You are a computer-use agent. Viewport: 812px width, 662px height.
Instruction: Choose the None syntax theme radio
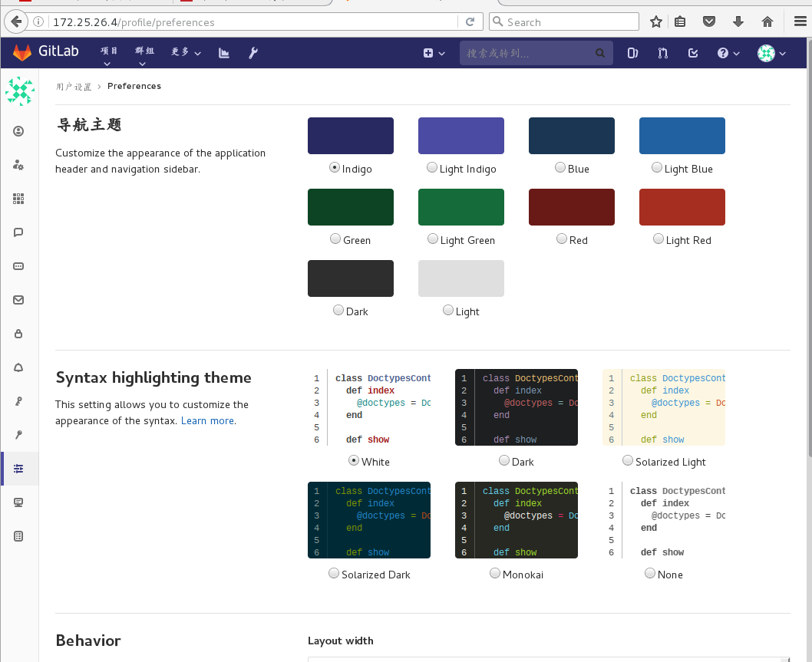650,573
